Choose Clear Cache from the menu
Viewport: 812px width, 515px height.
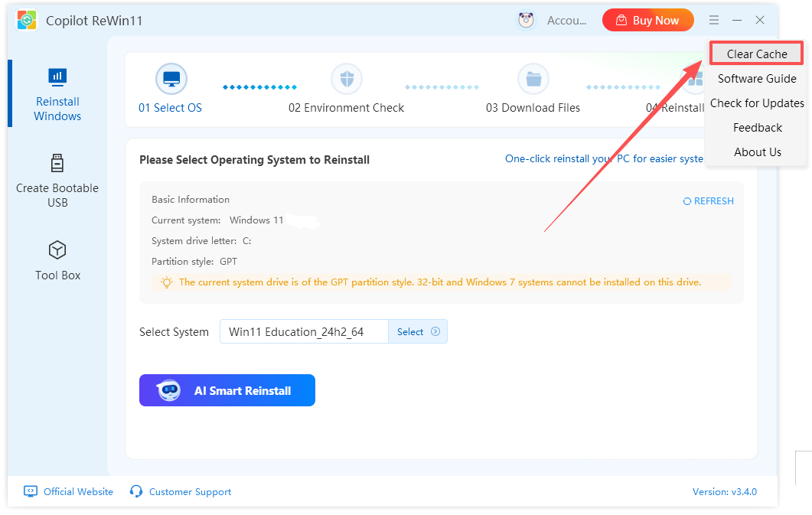pyautogui.click(x=756, y=54)
